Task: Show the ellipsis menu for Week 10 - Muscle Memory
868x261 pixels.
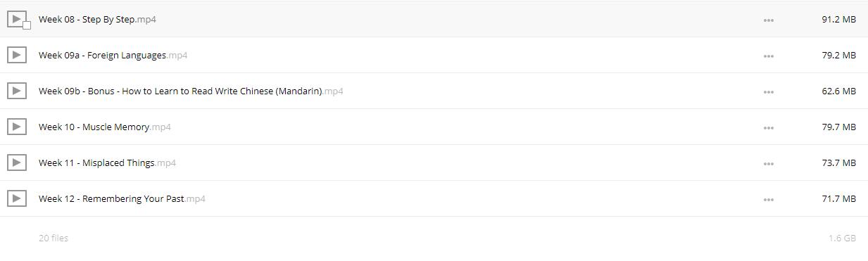Action: point(768,128)
